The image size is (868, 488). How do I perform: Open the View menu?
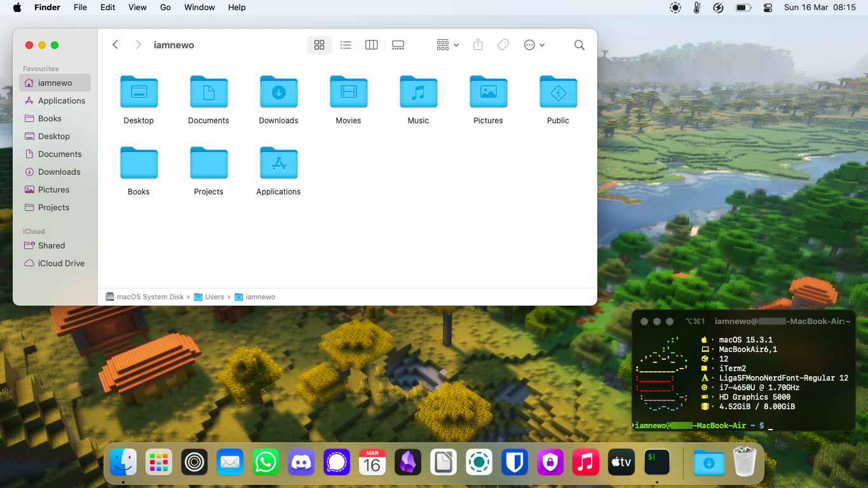click(x=137, y=8)
